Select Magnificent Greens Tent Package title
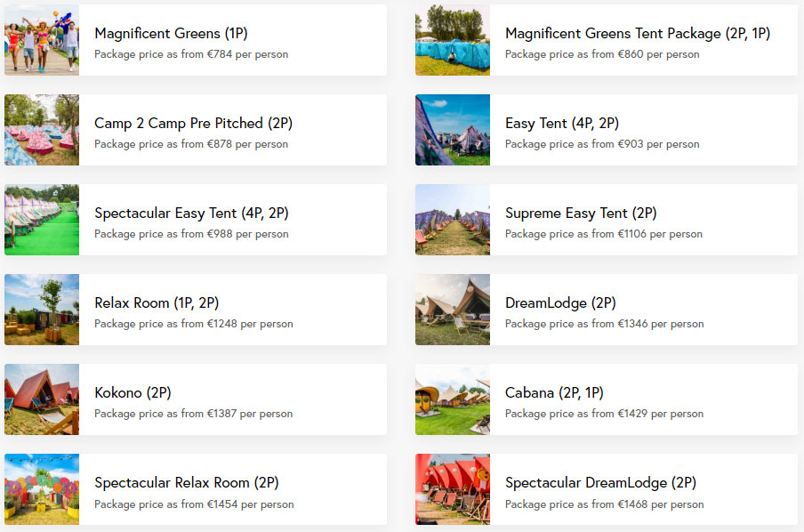 tap(638, 33)
